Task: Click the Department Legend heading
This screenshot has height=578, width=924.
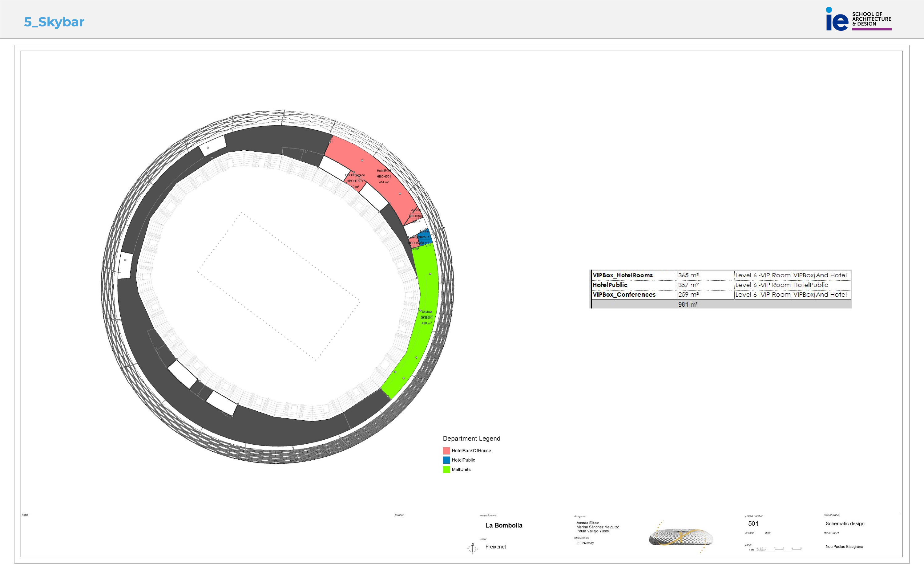Action: click(x=471, y=438)
